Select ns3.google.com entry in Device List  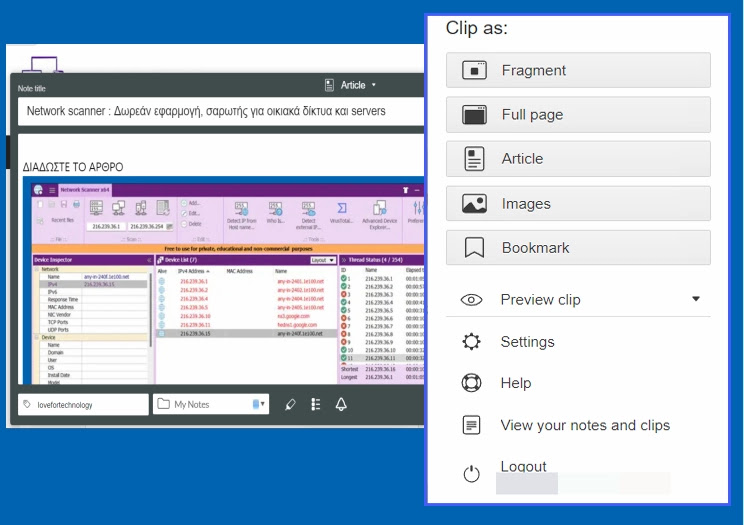click(293, 316)
